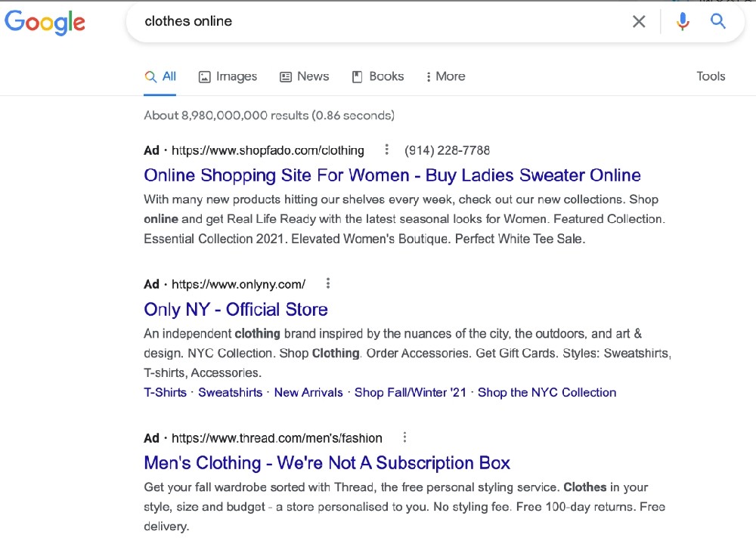Open the Shop Fall/Winter '21 sitelink

point(411,393)
